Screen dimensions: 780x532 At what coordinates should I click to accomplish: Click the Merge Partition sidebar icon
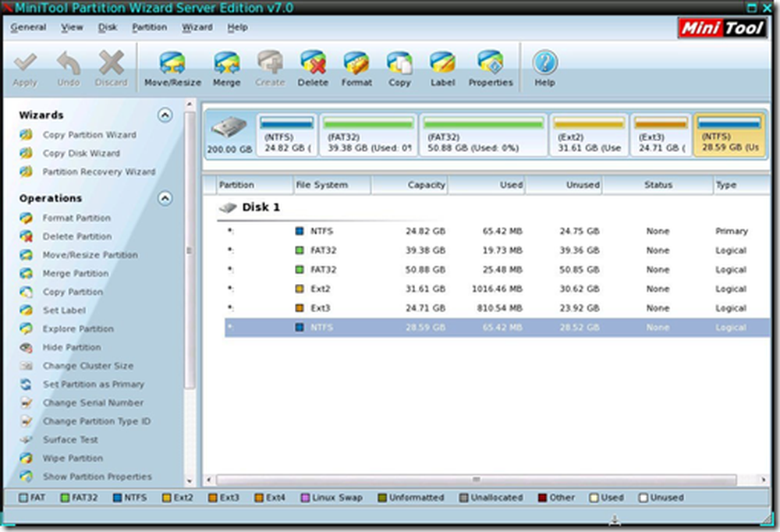tap(27, 273)
